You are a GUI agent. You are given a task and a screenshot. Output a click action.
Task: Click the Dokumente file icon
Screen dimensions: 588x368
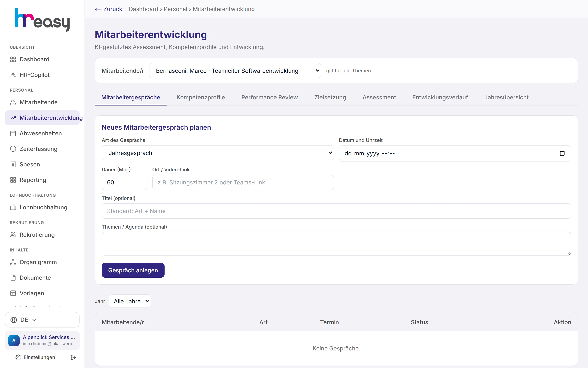[13, 278]
